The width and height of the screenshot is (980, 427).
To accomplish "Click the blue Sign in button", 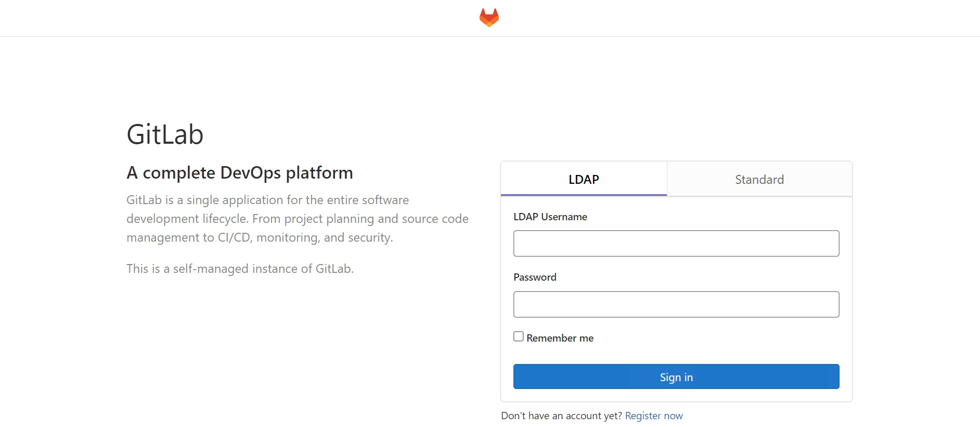I will [676, 376].
